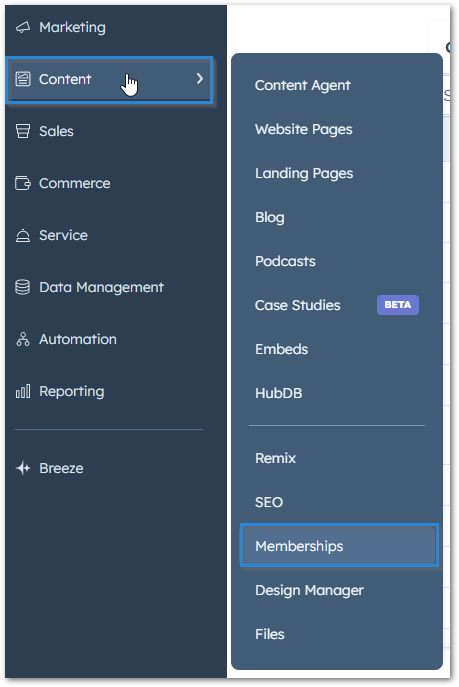Click the Service bell icon
459x687 pixels.
tap(23, 235)
